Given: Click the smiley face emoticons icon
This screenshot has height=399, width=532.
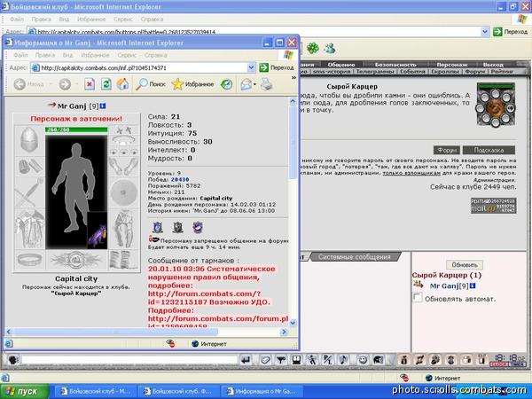Looking at the screenshot, I should tap(363, 360).
